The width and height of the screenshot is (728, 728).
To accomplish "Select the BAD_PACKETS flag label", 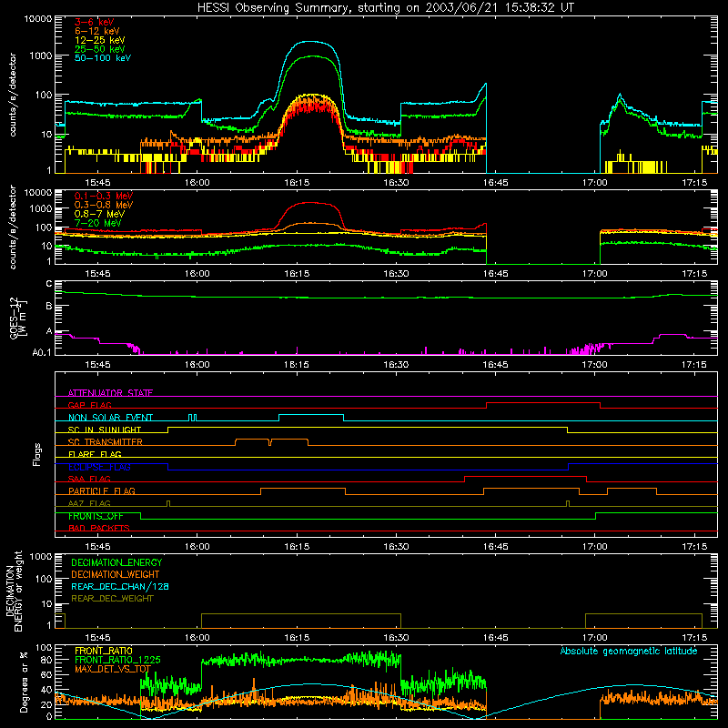I will [99, 528].
